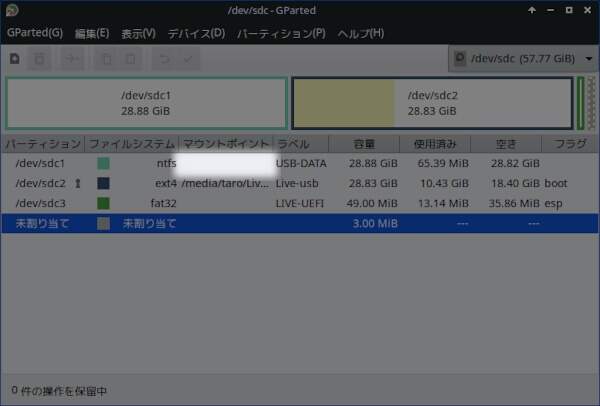The width and height of the screenshot is (600, 406).
Task: Click the 28.82 GiB free value
Action: pos(515,163)
